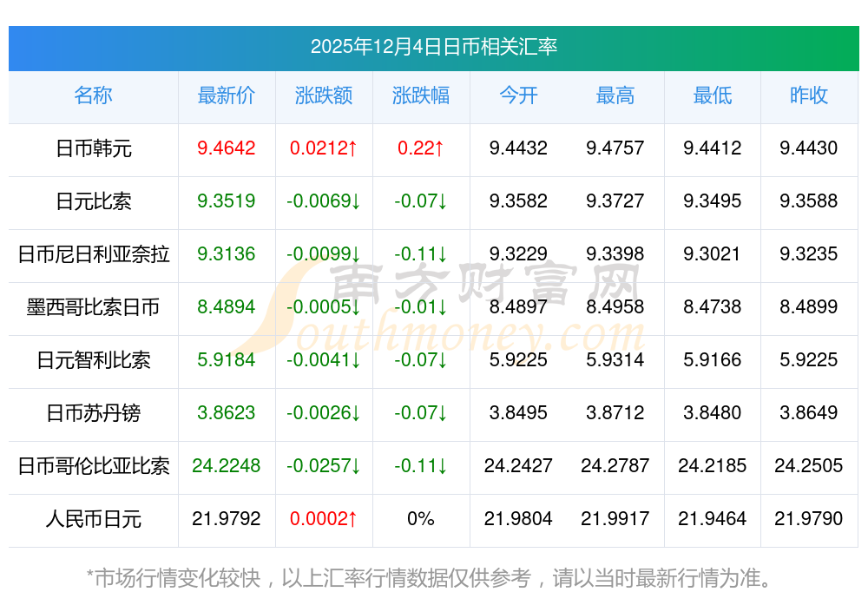Image resolution: width=868 pixels, height=605 pixels.
Task: Click the red 9.4642 latest price
Action: coord(226,148)
